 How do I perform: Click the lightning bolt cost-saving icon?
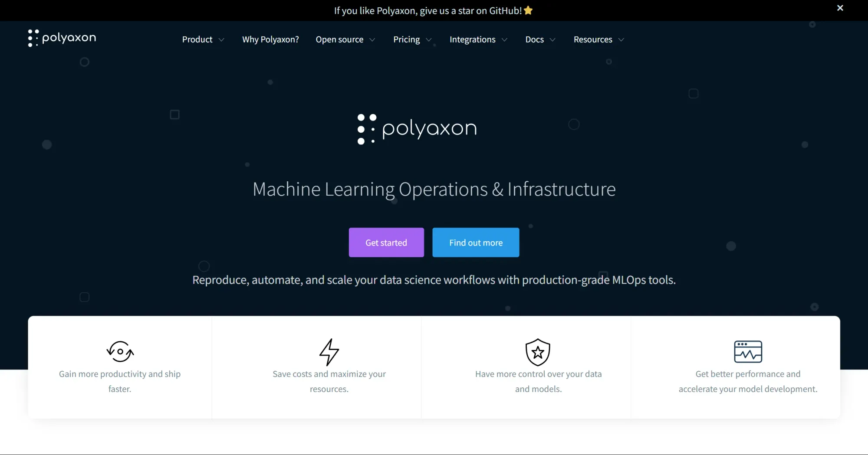[x=329, y=352]
